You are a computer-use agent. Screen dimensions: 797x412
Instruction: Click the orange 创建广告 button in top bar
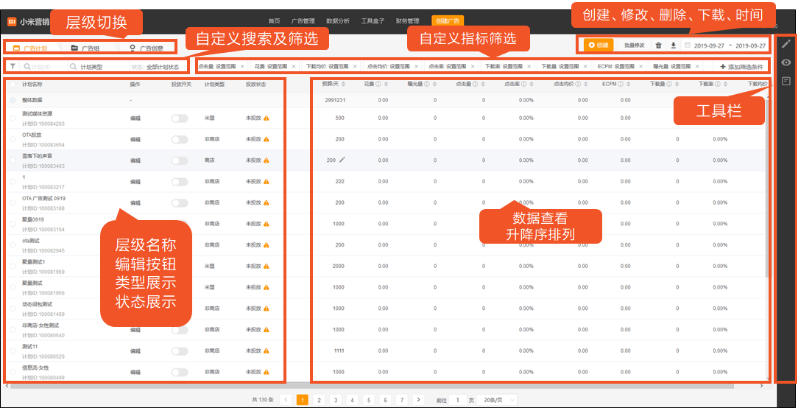[447, 21]
